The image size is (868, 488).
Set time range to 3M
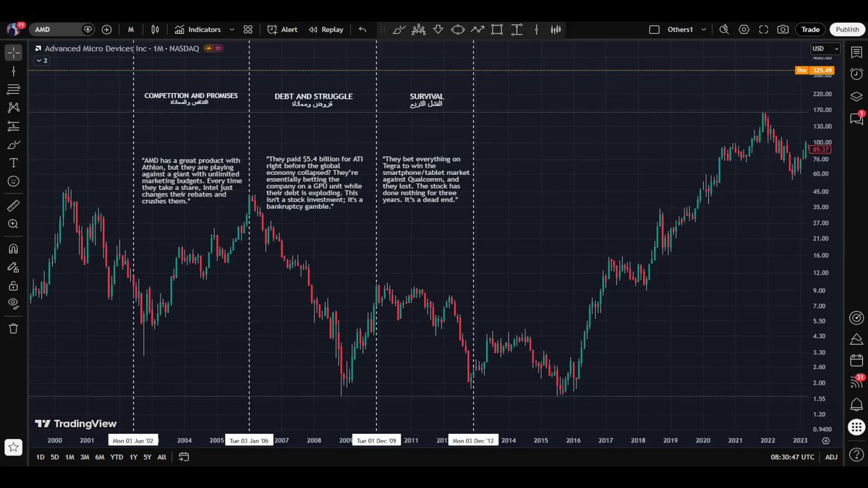(85, 457)
